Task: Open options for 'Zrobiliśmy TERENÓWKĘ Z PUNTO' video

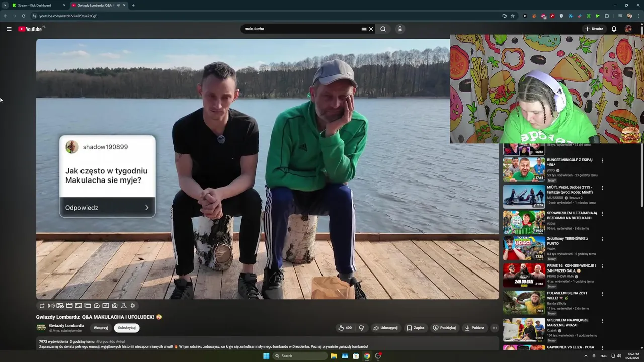Action: [x=602, y=239]
